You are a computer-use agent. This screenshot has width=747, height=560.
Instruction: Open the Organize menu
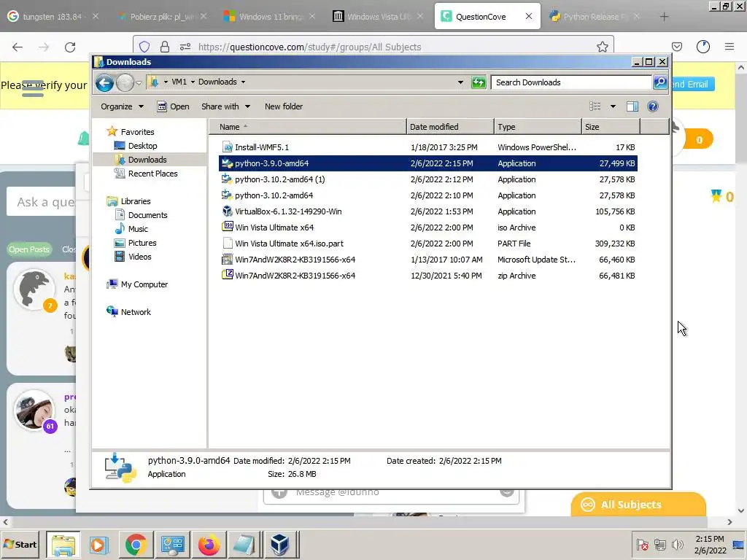click(122, 106)
